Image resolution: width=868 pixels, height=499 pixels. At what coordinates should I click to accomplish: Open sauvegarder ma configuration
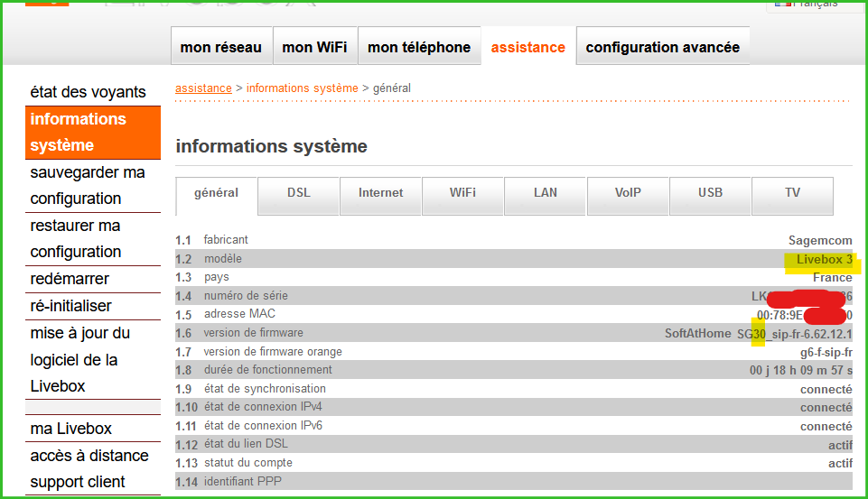click(93, 185)
